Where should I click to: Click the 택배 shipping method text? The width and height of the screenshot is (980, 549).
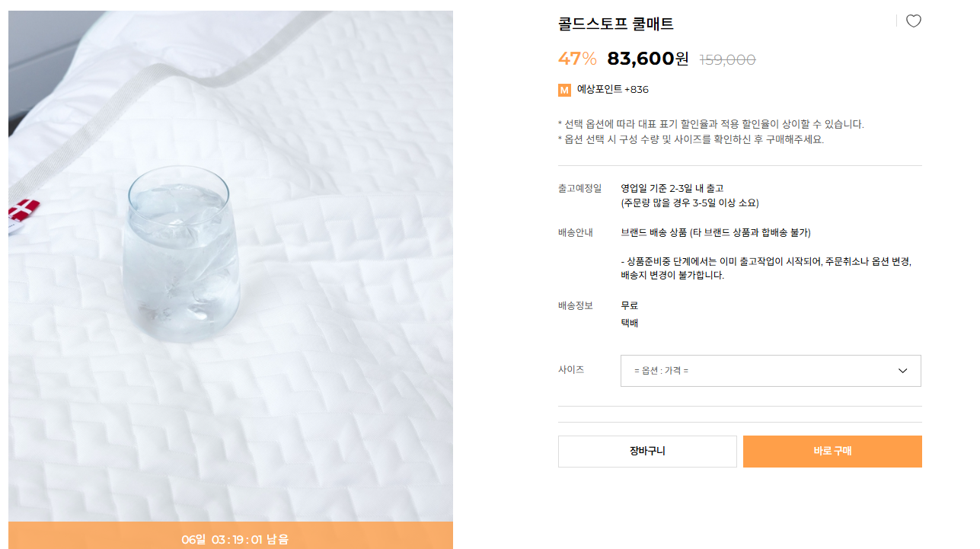coord(627,322)
